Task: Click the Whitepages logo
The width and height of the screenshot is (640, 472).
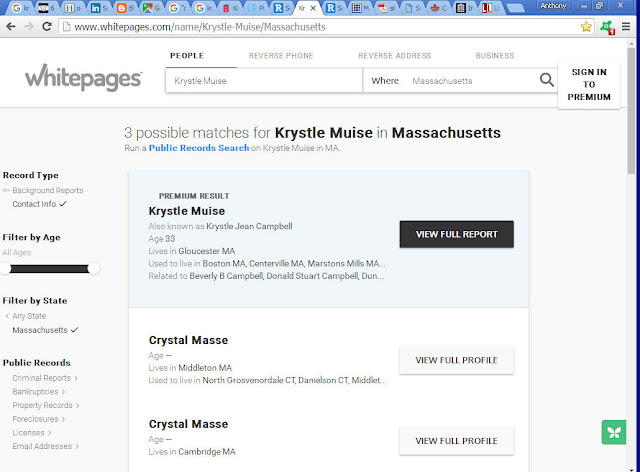Action: tap(84, 78)
